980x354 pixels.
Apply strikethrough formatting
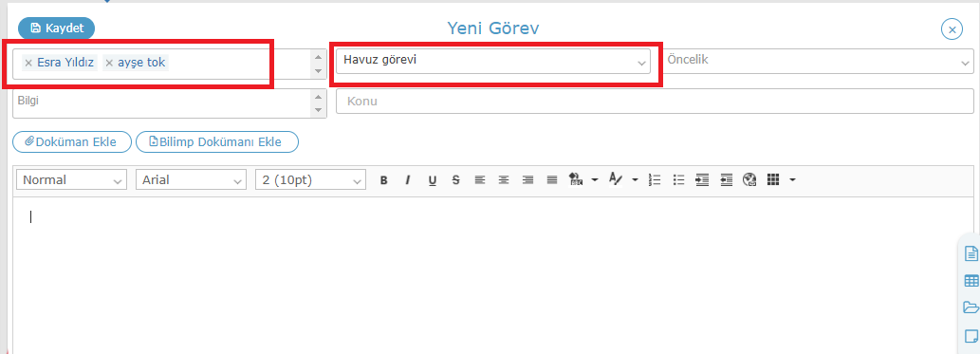click(x=455, y=180)
